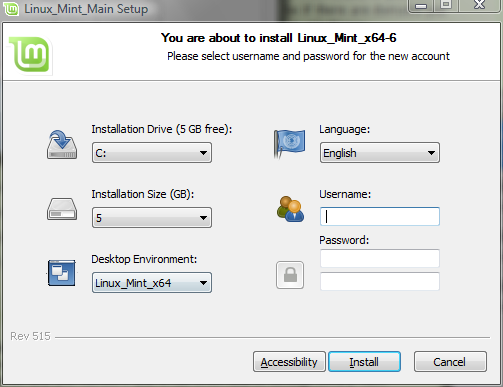Viewport: 503px width, 387px height.
Task: Expand the Installation Size dropdown showing 5
Action: (x=152, y=218)
